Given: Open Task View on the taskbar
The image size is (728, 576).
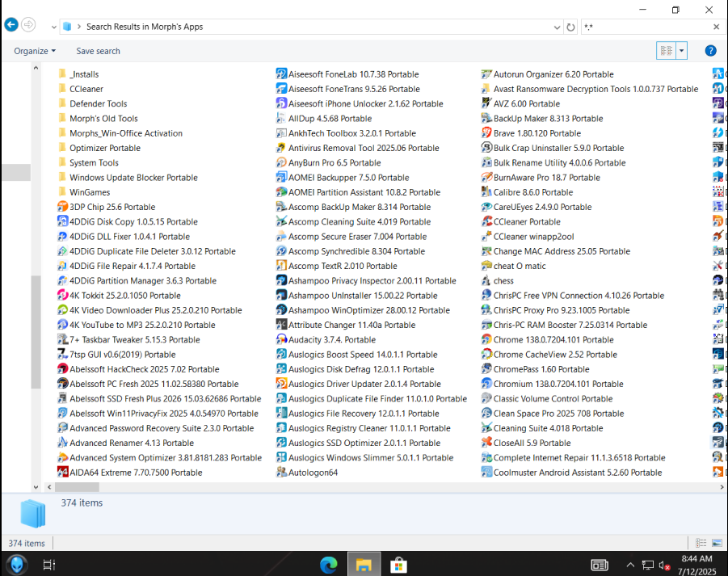Looking at the screenshot, I should click(49, 565).
